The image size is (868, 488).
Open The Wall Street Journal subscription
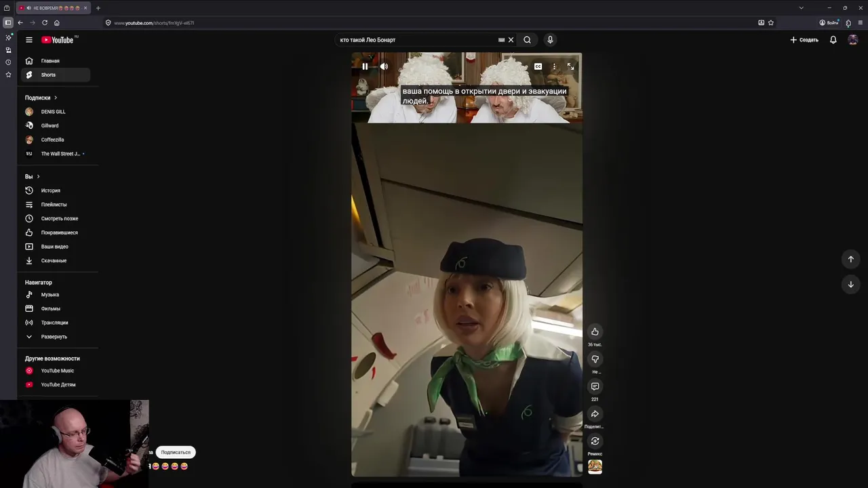tap(56, 154)
